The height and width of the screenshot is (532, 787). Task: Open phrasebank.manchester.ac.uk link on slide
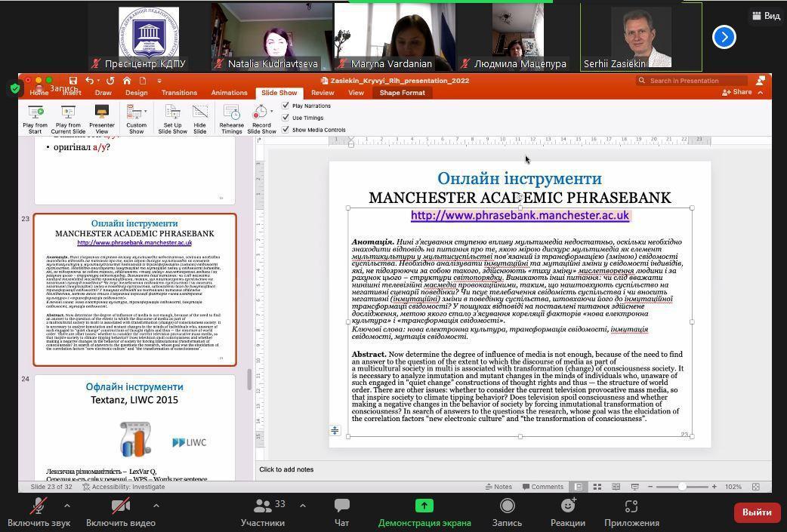click(520, 216)
